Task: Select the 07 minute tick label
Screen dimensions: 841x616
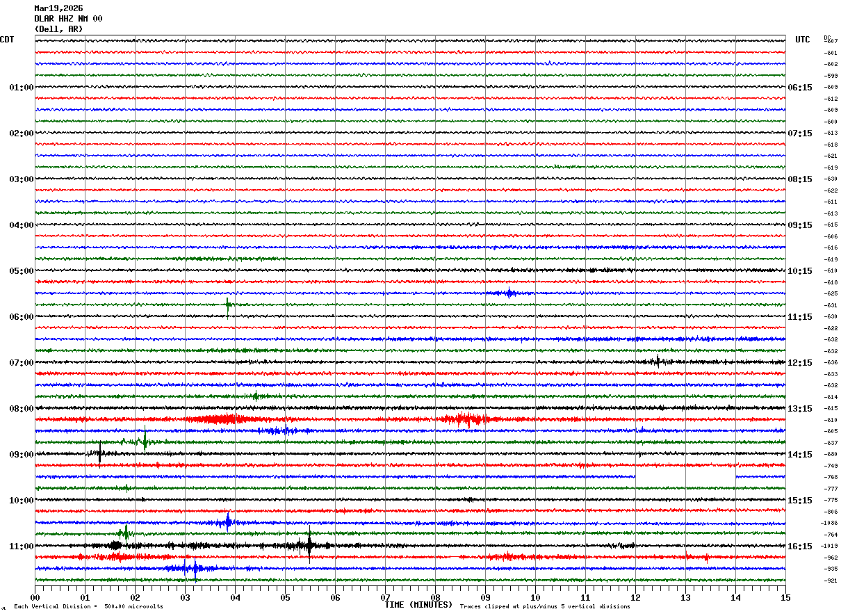Action: coord(385,597)
